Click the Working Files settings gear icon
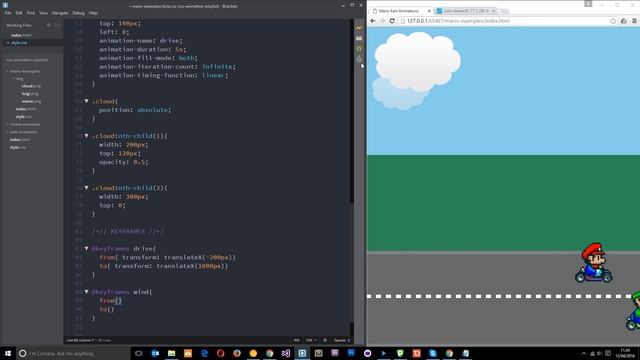Image resolution: width=640 pixels, height=360 pixels. click(49, 25)
